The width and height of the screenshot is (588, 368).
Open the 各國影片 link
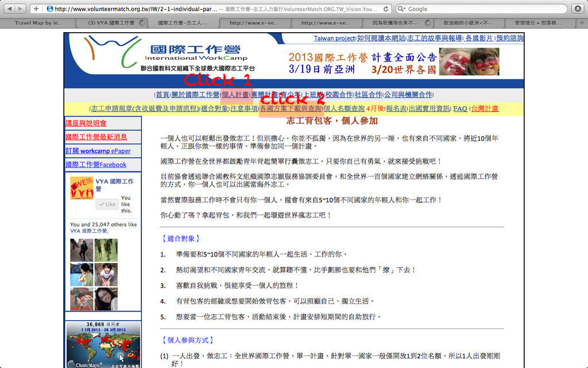[479, 39]
